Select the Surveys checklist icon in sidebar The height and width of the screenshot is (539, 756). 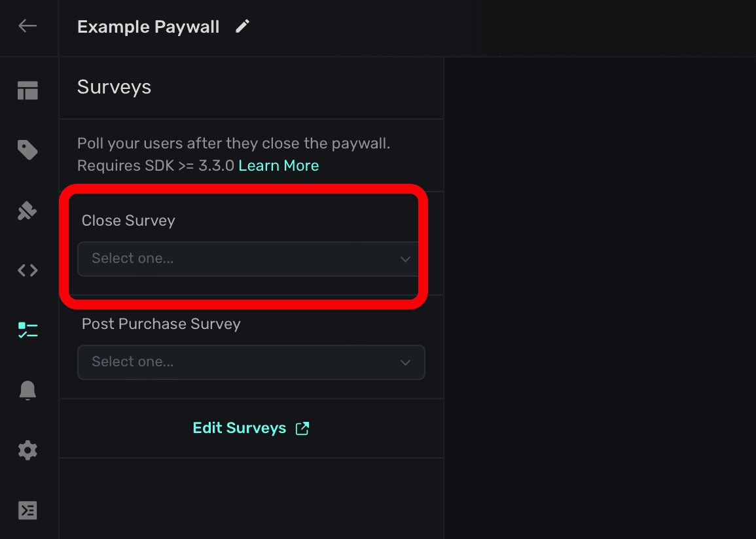[x=27, y=330]
